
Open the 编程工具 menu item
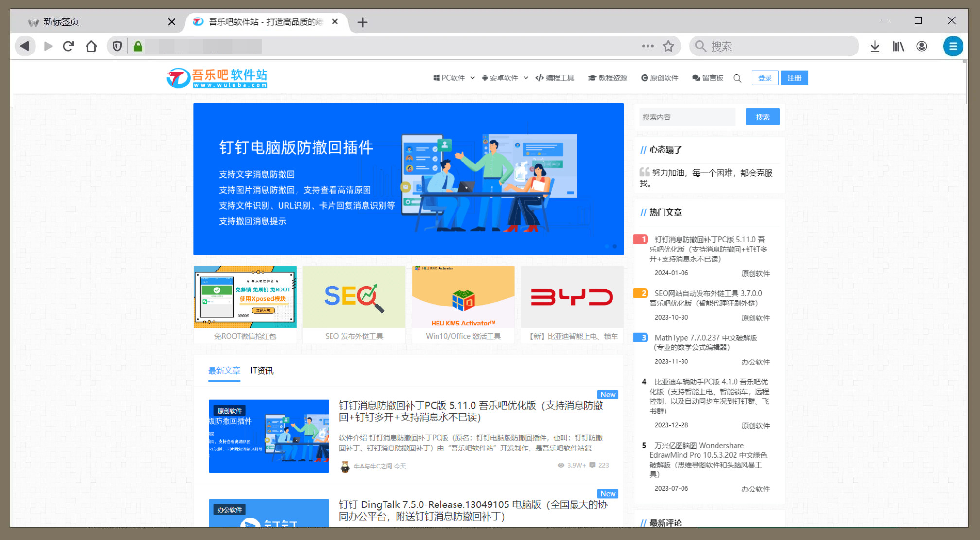[x=555, y=78]
